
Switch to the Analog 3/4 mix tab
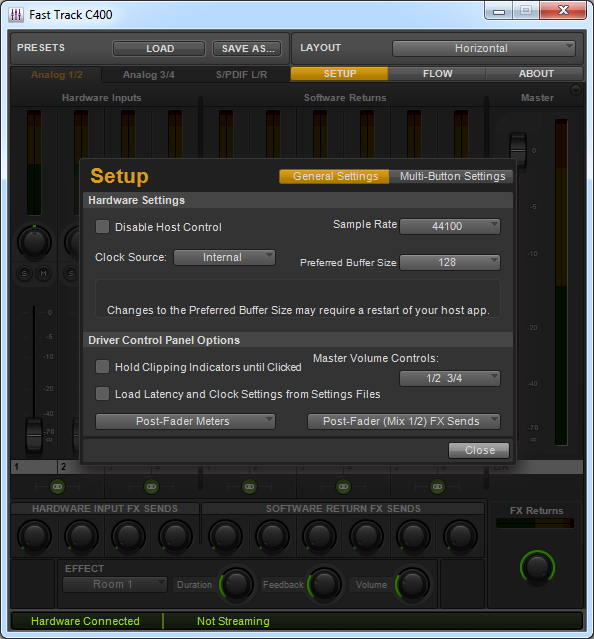coord(149,75)
